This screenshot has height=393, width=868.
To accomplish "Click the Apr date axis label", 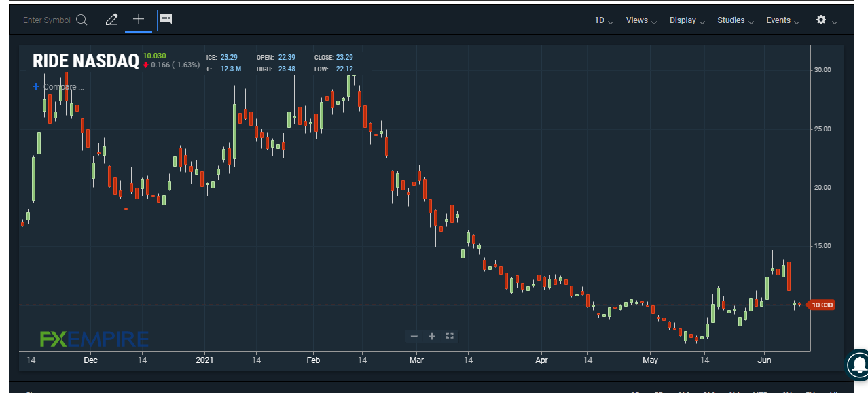I will point(541,360).
